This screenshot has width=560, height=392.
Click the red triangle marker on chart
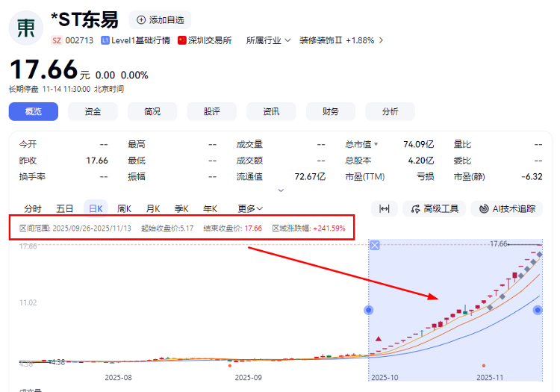tap(379, 339)
